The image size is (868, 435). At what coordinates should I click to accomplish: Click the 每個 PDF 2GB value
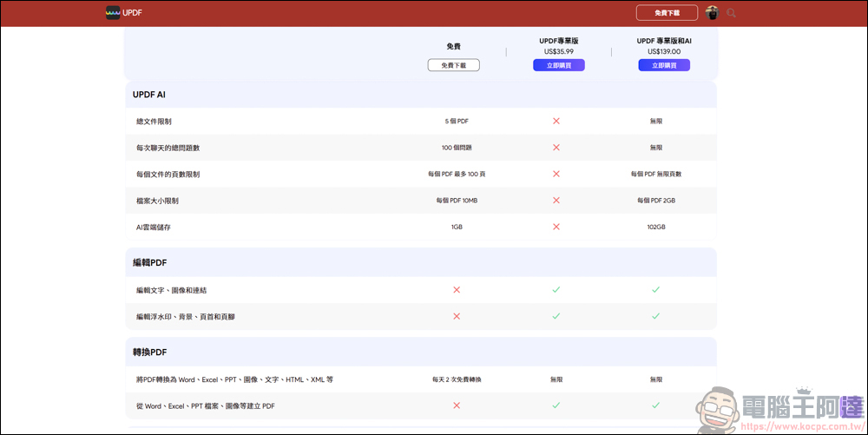pyautogui.click(x=656, y=201)
